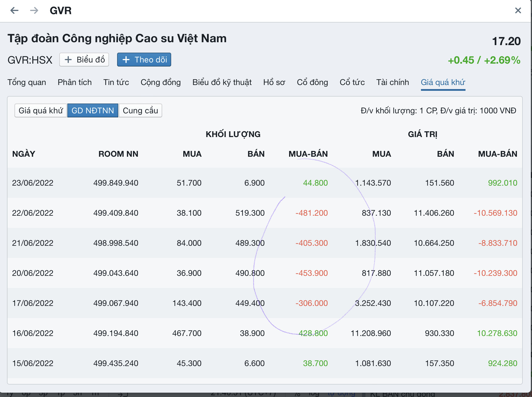Click net value -10.569.130
Image resolution: width=532 pixels, height=397 pixels.
496,213
